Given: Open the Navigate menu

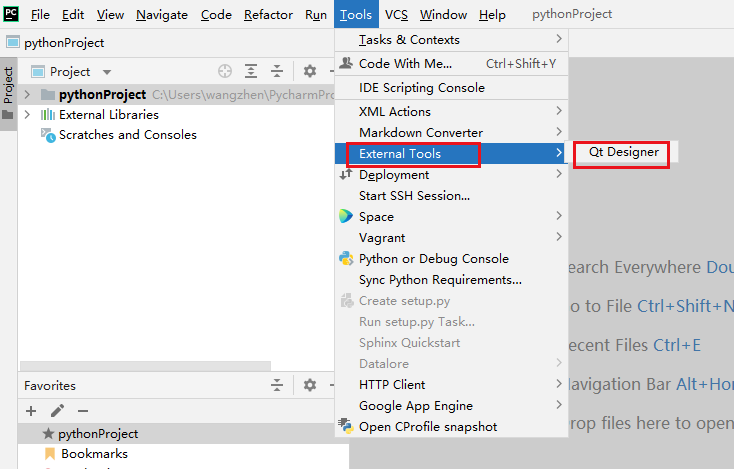Looking at the screenshot, I should point(162,15).
